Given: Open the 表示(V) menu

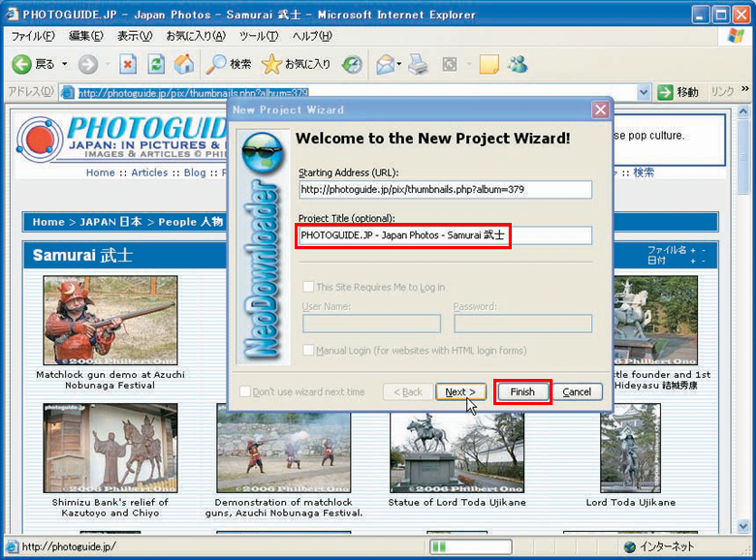Looking at the screenshot, I should [135, 36].
